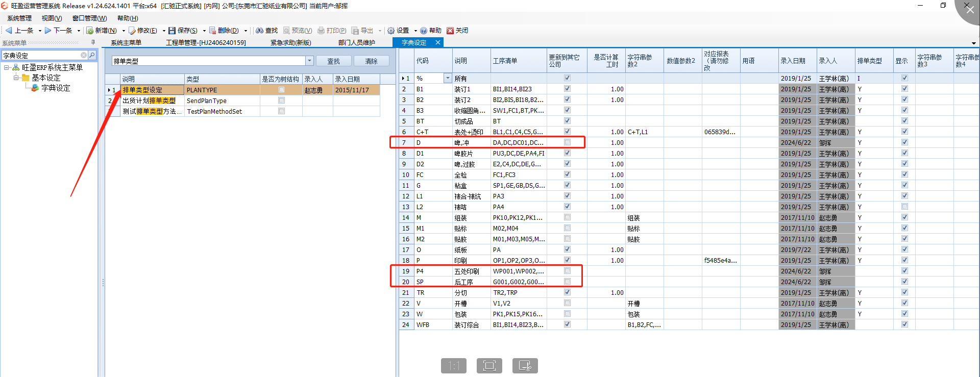Click the rightmost bottom overlay button
Screen dimensions: 980x377
pyautogui.click(x=525, y=365)
